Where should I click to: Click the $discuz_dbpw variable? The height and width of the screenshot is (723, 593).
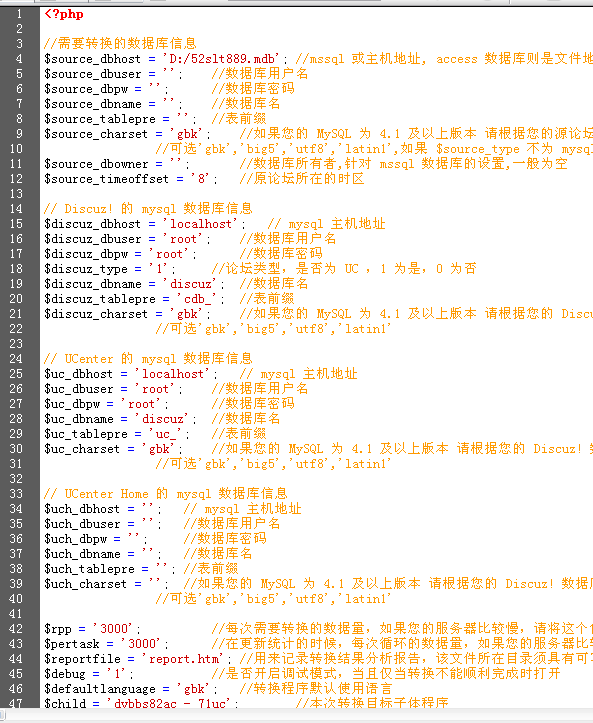(x=86, y=254)
